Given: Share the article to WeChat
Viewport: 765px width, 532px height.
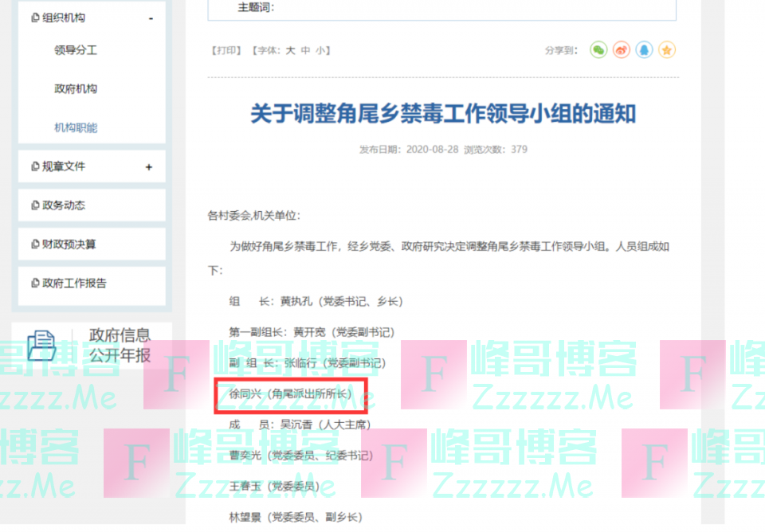Looking at the screenshot, I should click(598, 50).
